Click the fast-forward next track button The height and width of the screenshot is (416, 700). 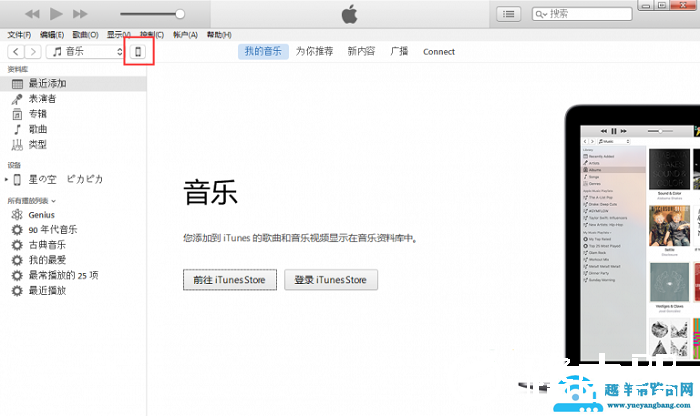tap(80, 14)
